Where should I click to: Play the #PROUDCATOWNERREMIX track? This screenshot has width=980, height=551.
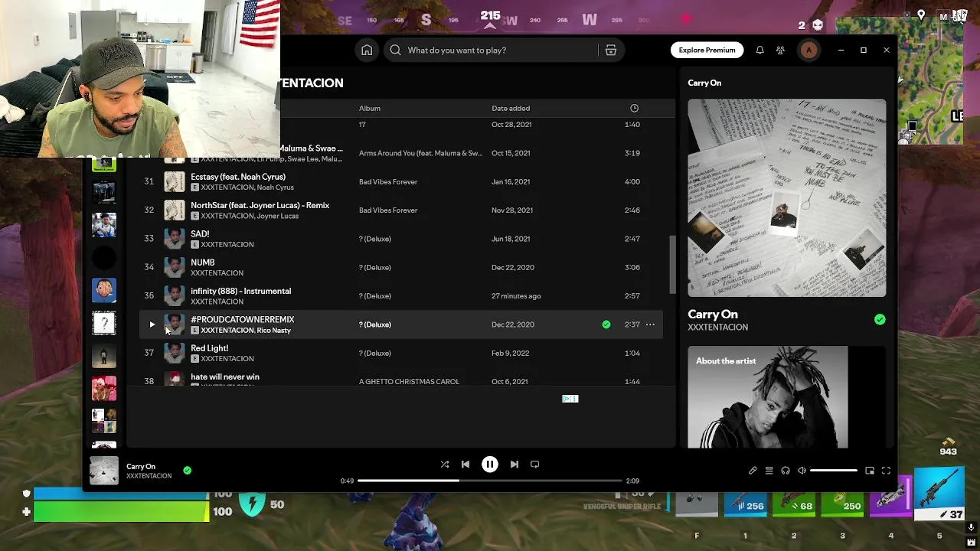tap(152, 324)
